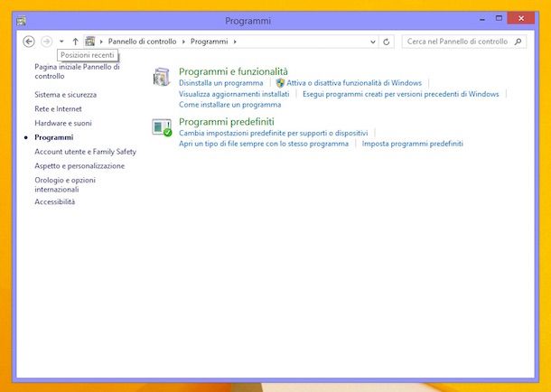The height and width of the screenshot is (392, 551).
Task: Open Cambia impostazioni predefinite per supporti
Action: coord(273,133)
